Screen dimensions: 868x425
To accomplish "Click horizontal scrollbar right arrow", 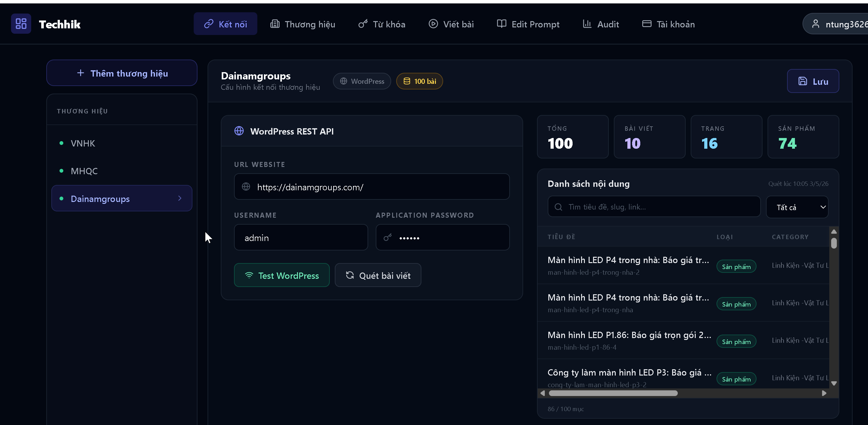I will 824,393.
